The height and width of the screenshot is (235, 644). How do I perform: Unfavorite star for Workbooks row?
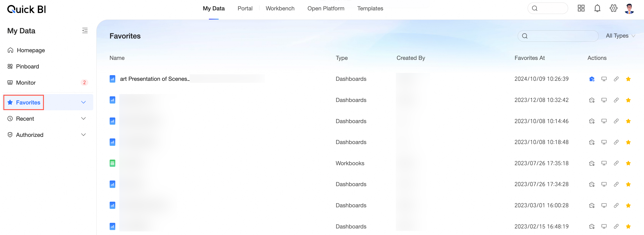628,163
